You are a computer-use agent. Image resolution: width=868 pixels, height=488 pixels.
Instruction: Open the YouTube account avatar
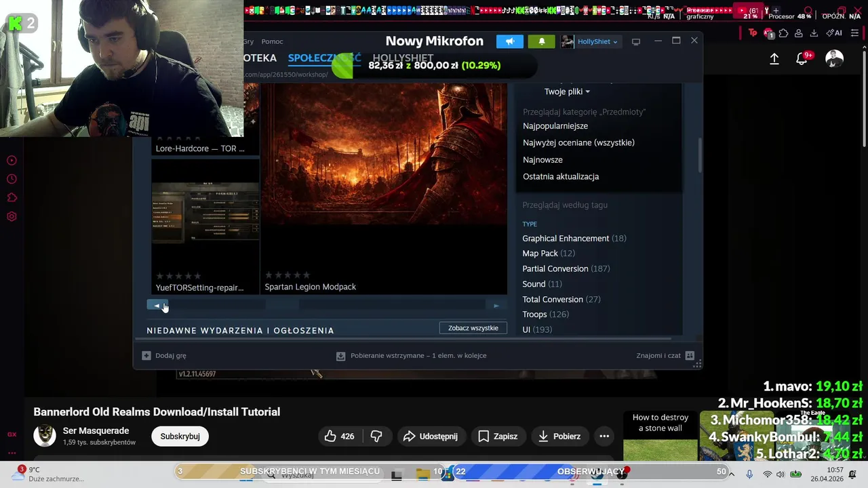[834, 59]
